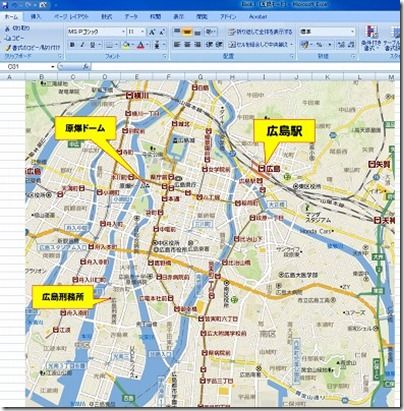The image size is (404, 411).
Task: Apply cell borders with the border icon
Action: [109, 45]
